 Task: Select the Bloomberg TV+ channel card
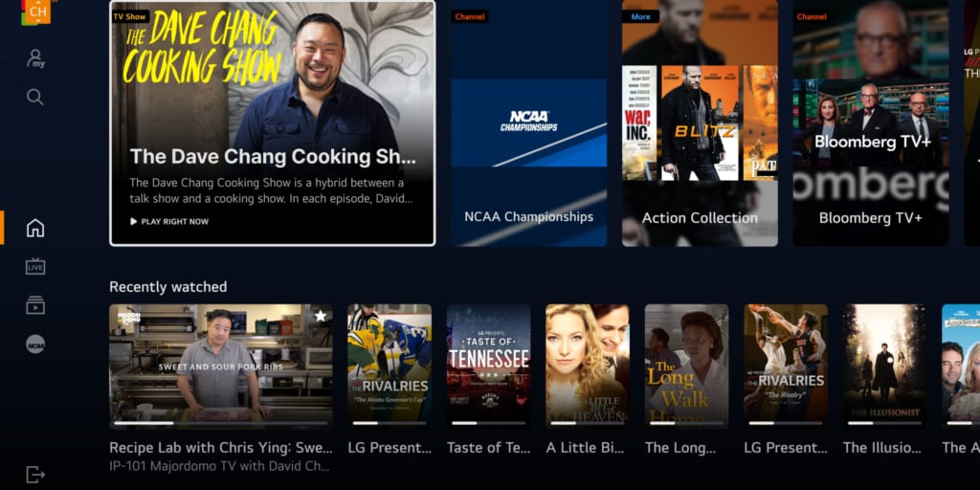click(871, 122)
